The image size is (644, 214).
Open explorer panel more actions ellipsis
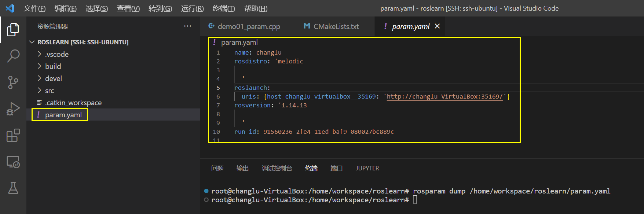pyautogui.click(x=187, y=26)
